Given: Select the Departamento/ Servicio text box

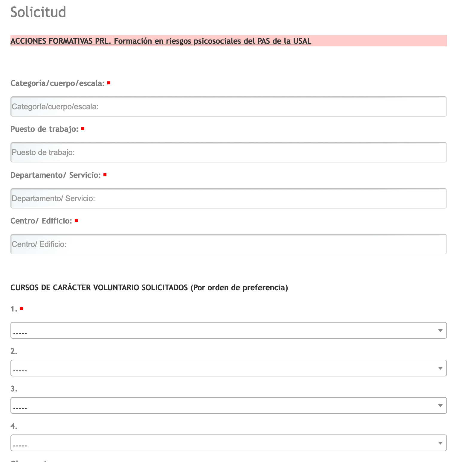Looking at the screenshot, I should click(x=228, y=198).
